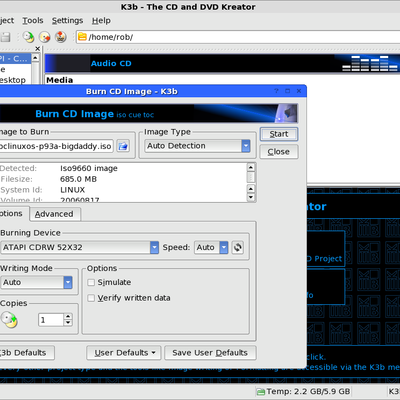Click the Copies disc icon
This screenshot has width=400, height=400.
tap(9, 320)
